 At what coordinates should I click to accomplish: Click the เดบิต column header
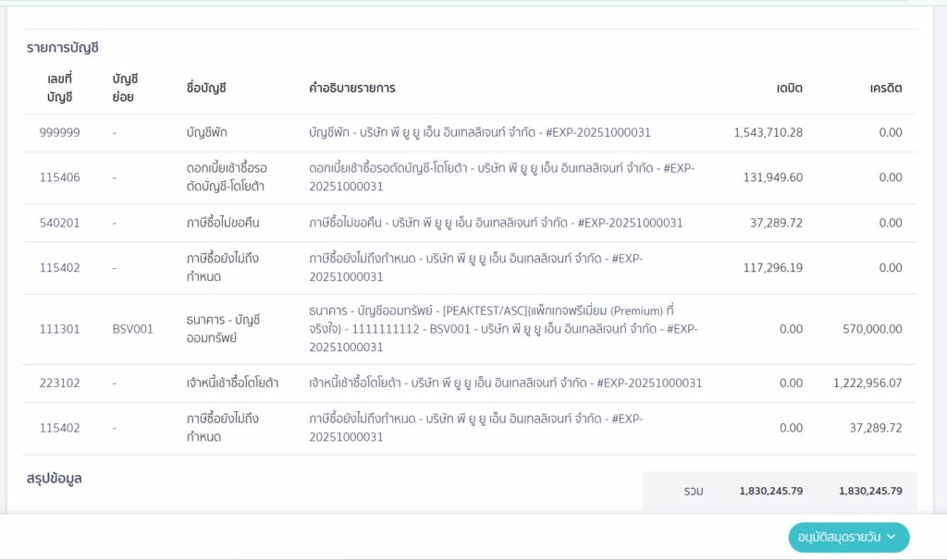click(789, 88)
